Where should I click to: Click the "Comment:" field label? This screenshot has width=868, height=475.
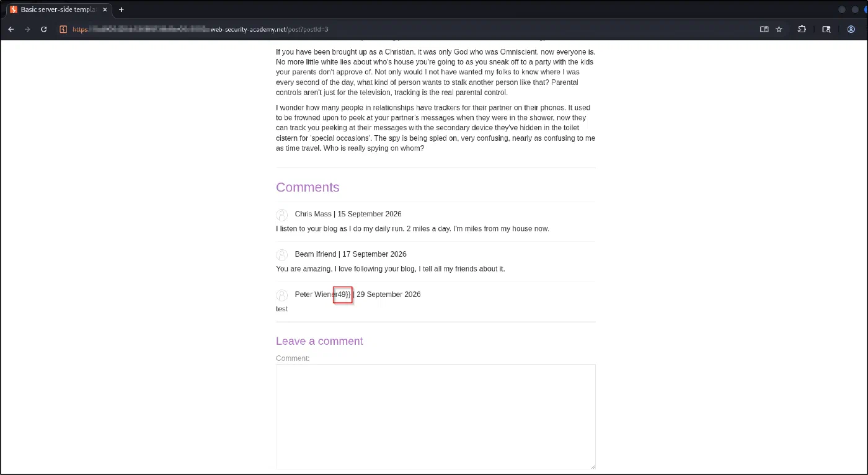(293, 358)
